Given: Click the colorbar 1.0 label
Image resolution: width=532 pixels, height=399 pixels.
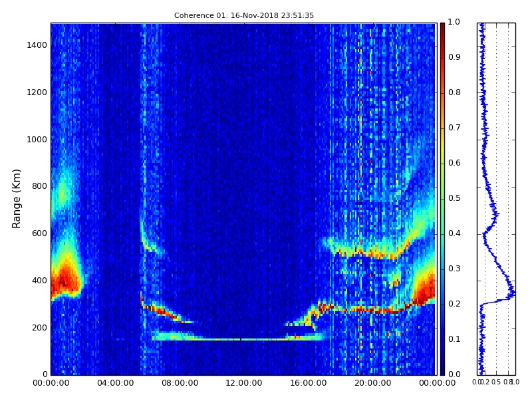Looking at the screenshot, I should 454,22.
